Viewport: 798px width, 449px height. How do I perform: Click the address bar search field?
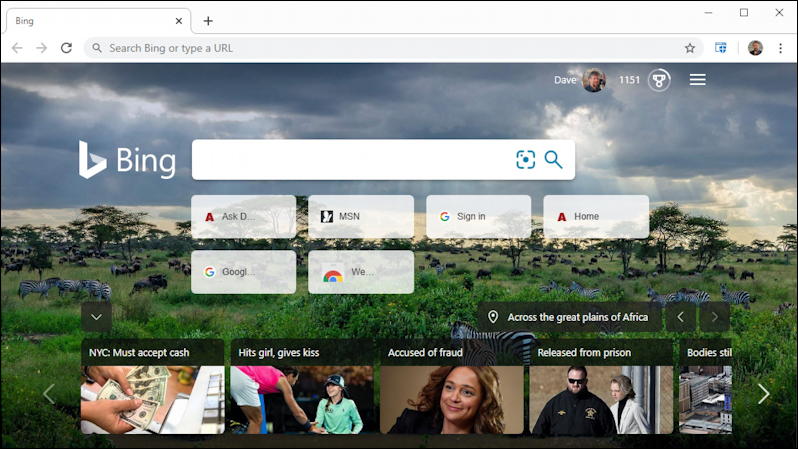(393, 48)
